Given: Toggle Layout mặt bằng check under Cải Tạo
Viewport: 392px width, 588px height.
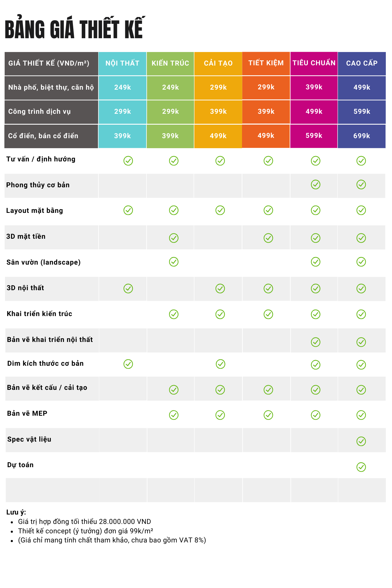Looking at the screenshot, I should tap(220, 210).
